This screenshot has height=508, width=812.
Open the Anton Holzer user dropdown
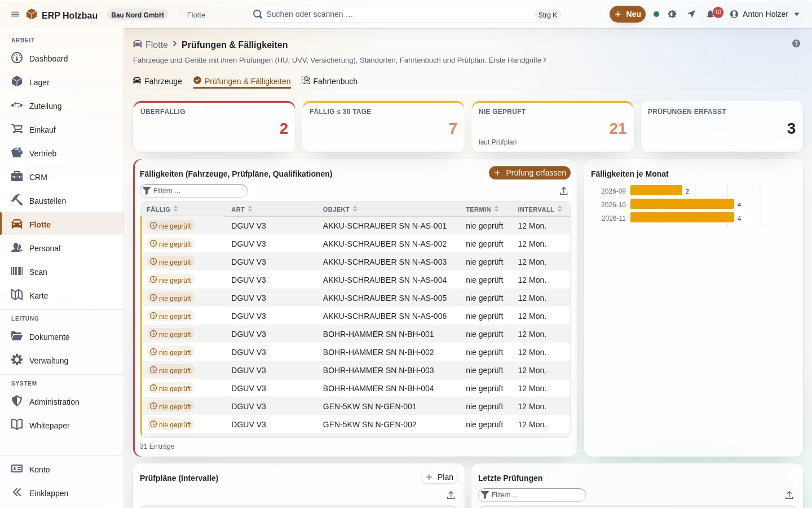tap(765, 14)
